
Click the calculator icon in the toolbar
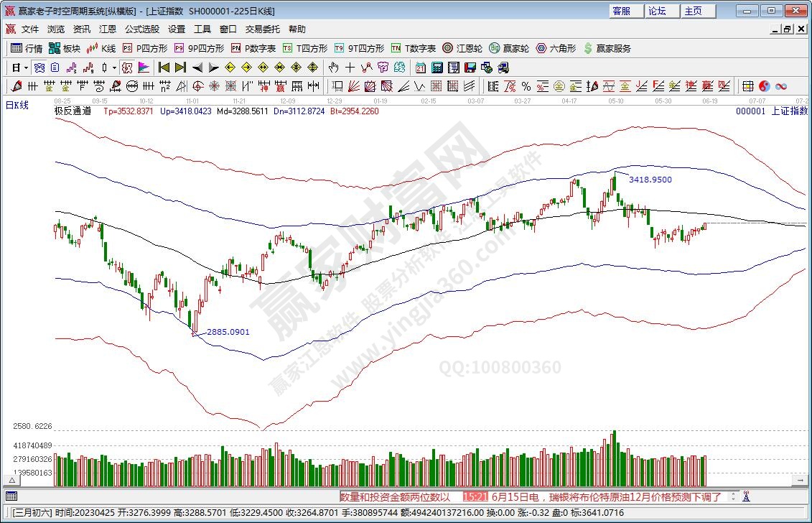point(437,68)
